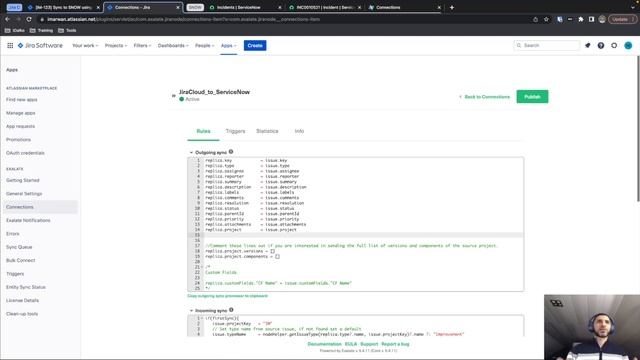The image size is (640, 360).
Task: Click the connection icon beside JiraCloud_to_ServiceNow
Action: (174, 96)
